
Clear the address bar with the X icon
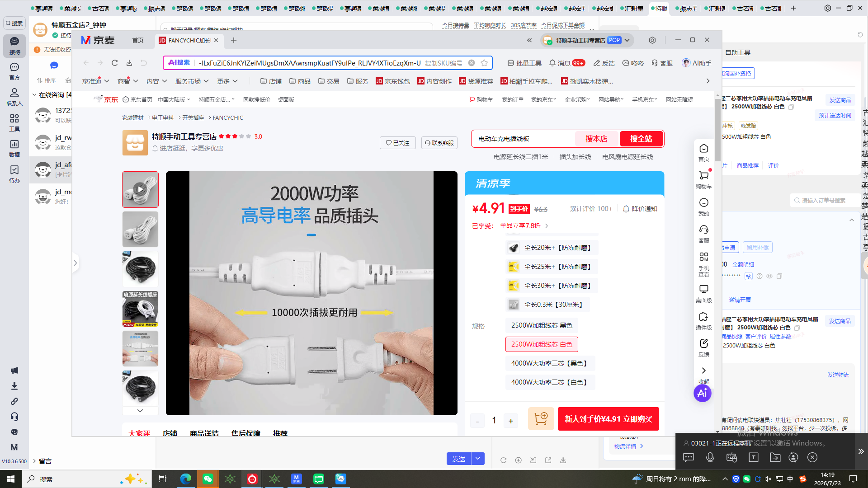(472, 63)
